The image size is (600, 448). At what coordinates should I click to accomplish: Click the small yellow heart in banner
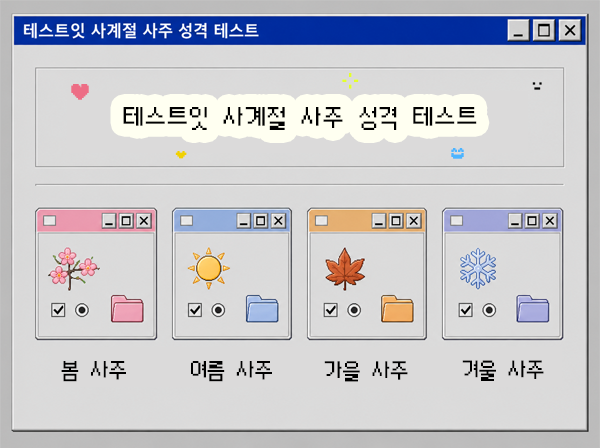pyautogui.click(x=181, y=154)
